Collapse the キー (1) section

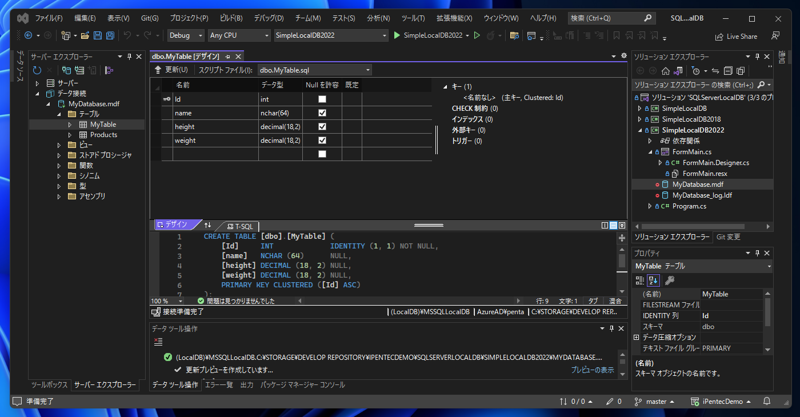coord(445,87)
